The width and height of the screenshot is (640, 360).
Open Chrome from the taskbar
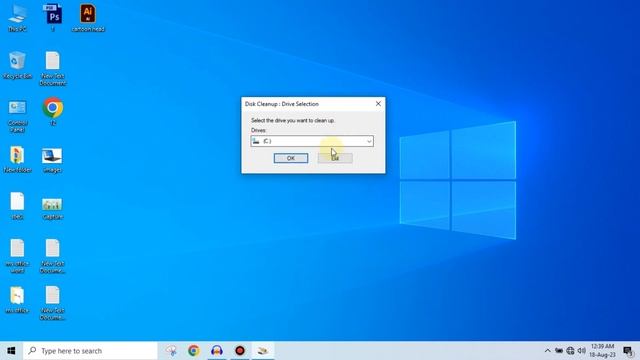(x=194, y=351)
